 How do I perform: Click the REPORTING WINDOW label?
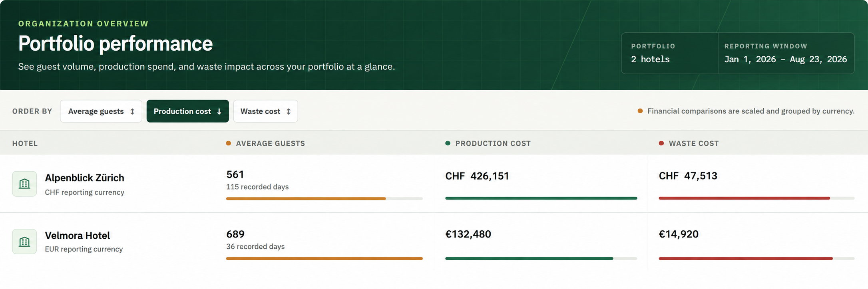tap(766, 46)
